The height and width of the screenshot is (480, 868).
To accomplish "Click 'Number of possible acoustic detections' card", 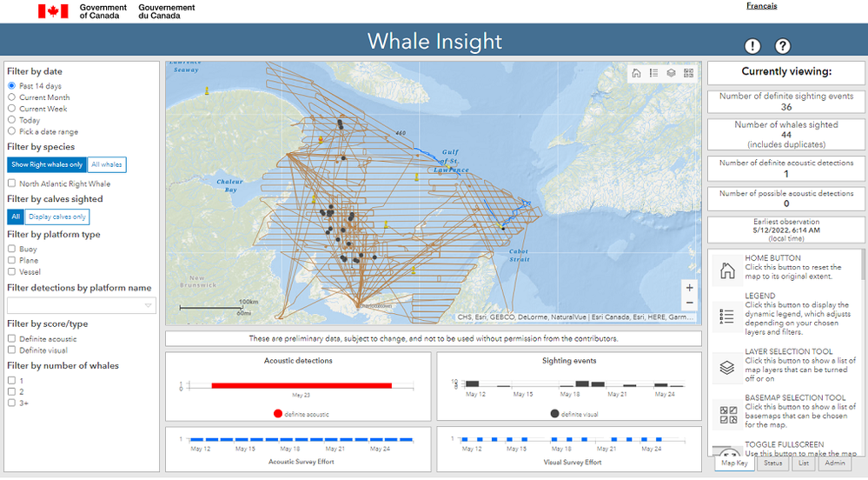I will pos(786,198).
